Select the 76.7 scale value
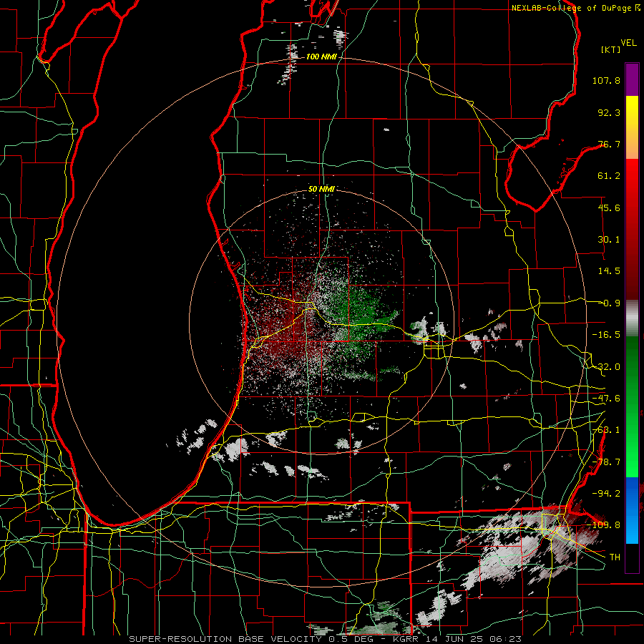This screenshot has width=644, height=644. tap(609, 144)
